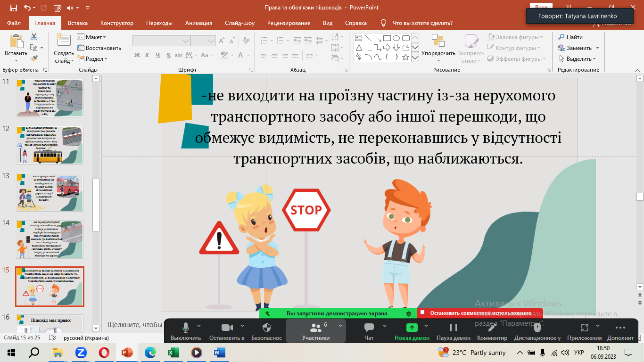644x362 pixels.
Task: Stop video with Zoom Остановить видео button
Action: click(227, 331)
